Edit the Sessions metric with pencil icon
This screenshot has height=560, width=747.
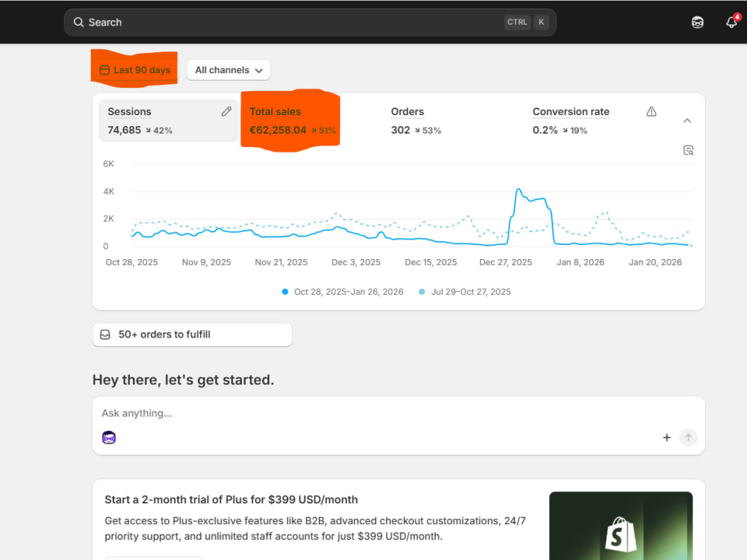coord(226,111)
